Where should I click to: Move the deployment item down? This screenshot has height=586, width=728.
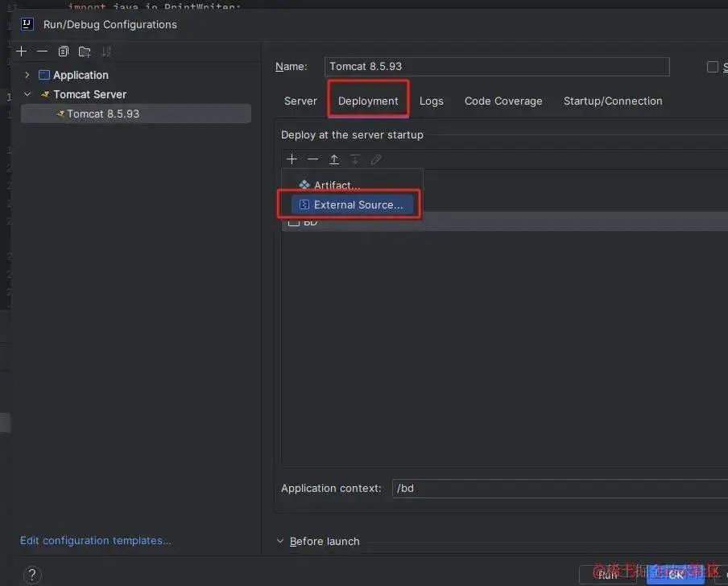point(355,159)
